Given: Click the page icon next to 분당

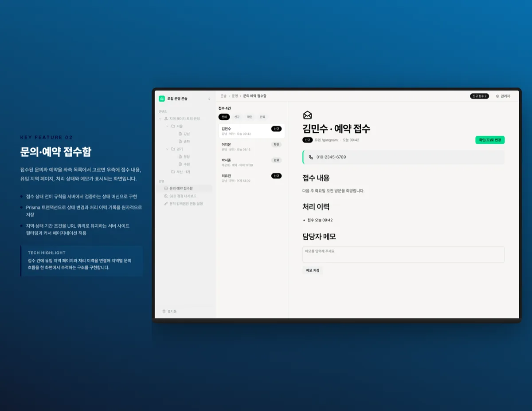Looking at the screenshot, I should coord(180,157).
